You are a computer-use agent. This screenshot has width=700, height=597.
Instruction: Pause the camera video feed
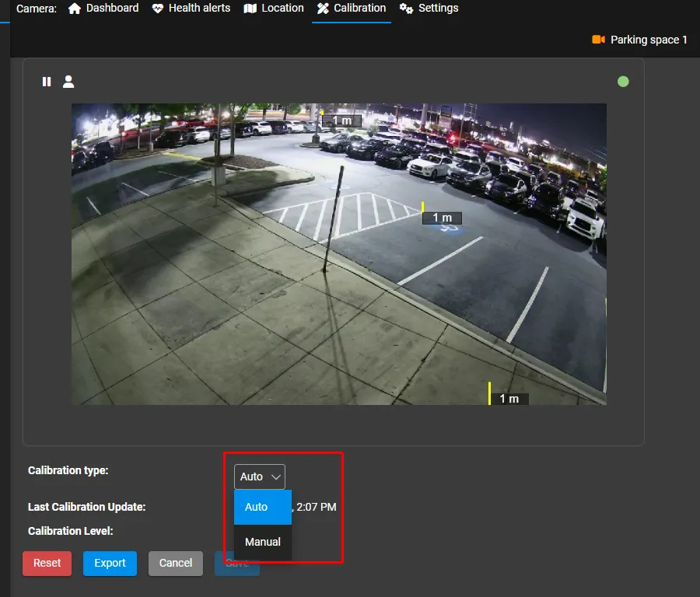tap(47, 82)
